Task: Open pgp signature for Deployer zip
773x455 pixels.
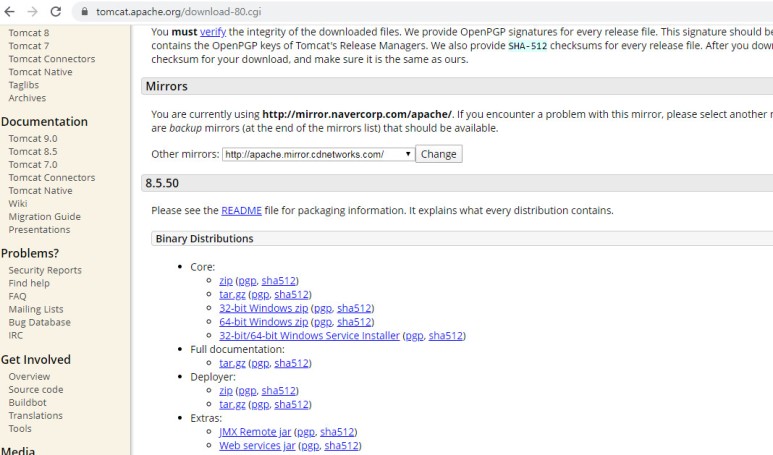Action: (247, 391)
